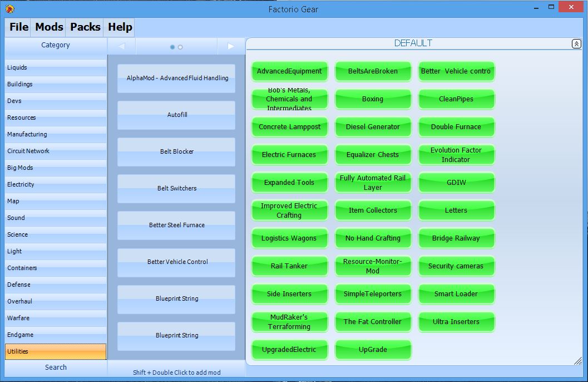Click the Item Collectors button
The height and width of the screenshot is (382, 588).
373,210
